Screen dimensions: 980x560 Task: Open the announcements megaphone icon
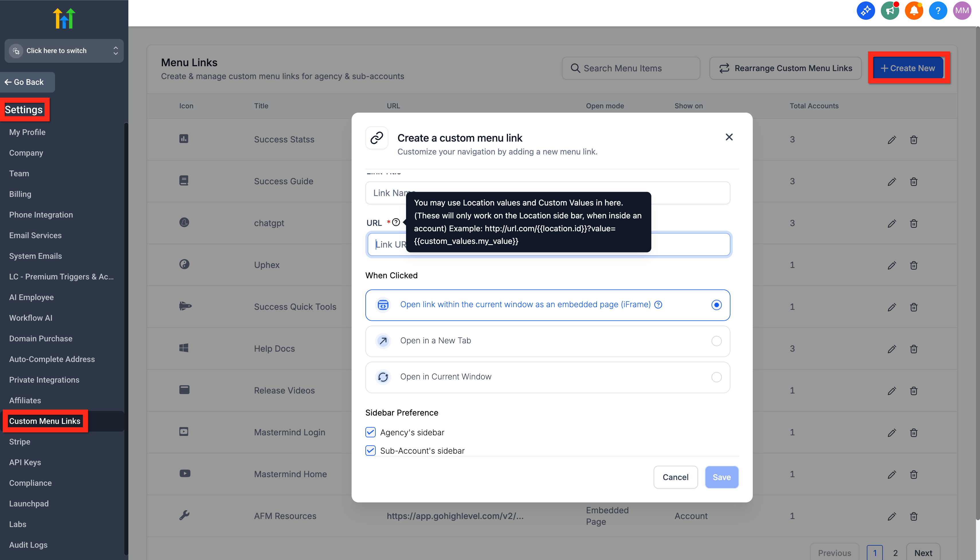point(890,11)
